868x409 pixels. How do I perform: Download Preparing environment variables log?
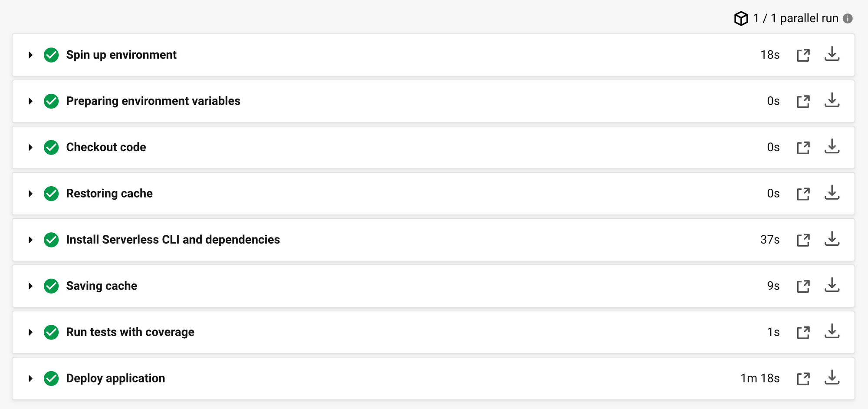click(x=832, y=100)
